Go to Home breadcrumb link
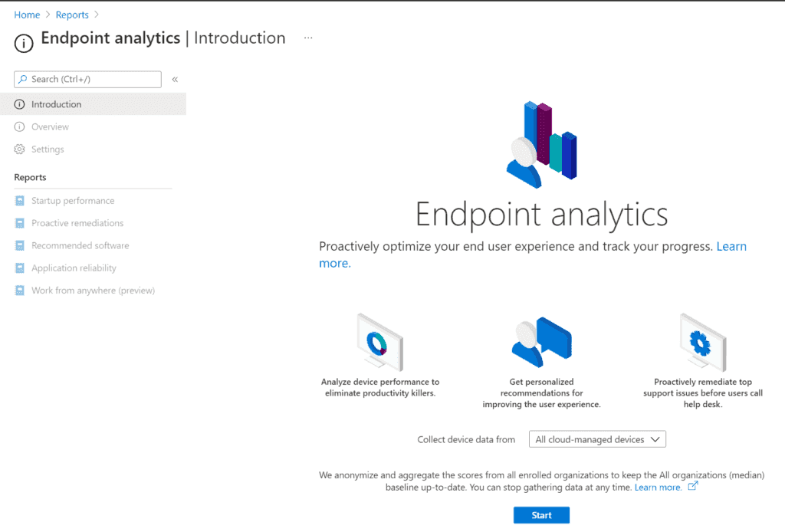 tap(27, 15)
